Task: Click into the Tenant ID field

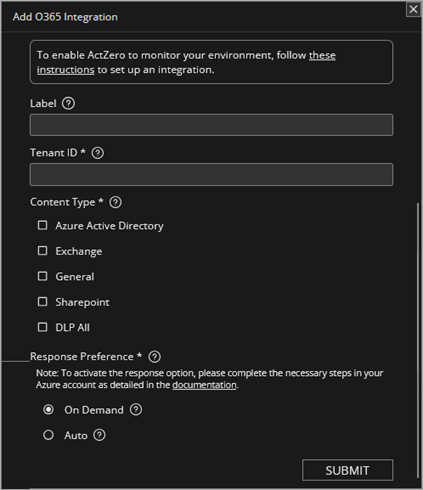Action: (x=211, y=174)
